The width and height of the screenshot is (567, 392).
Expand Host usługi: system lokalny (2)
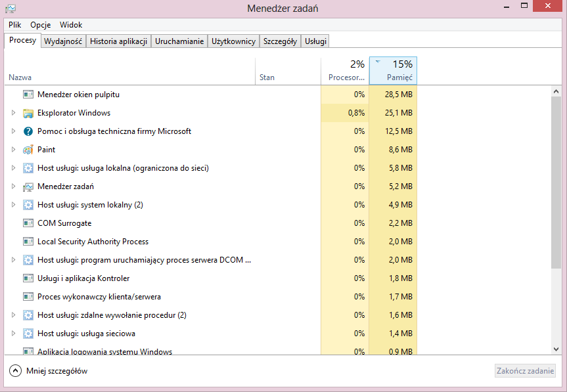(x=13, y=205)
